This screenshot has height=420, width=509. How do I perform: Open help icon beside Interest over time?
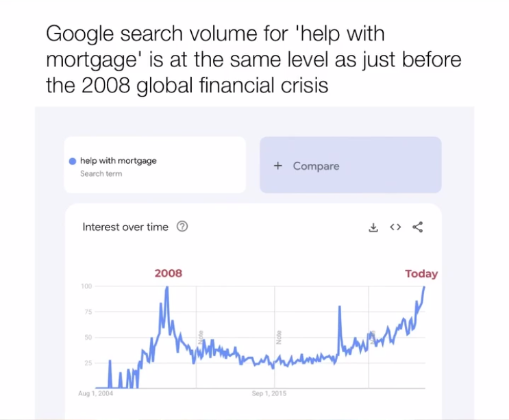(x=182, y=227)
